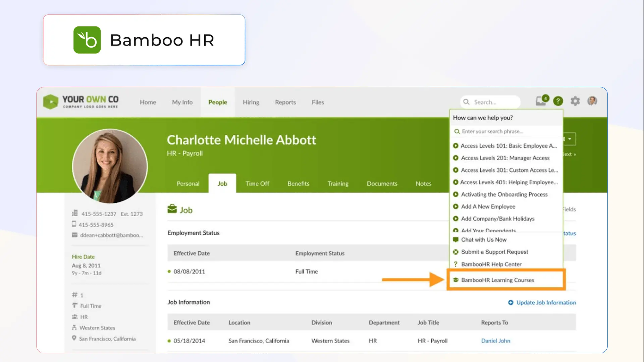Screen dimensions: 644x362
Task: Click the Chat with Us Now icon
Action: coord(455,240)
